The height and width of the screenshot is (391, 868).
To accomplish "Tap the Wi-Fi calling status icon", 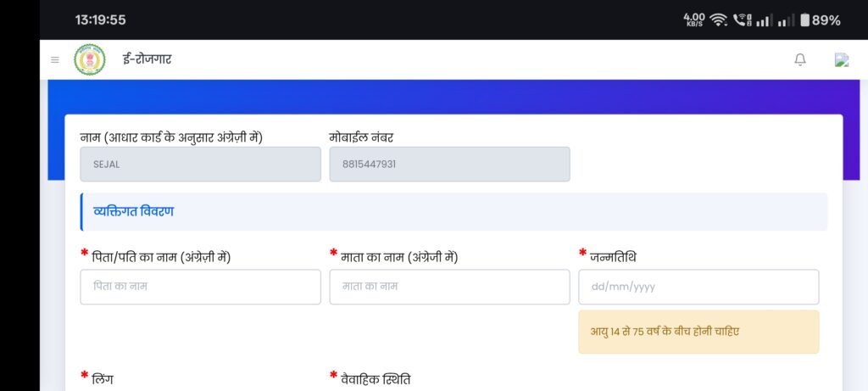I will click(x=743, y=20).
